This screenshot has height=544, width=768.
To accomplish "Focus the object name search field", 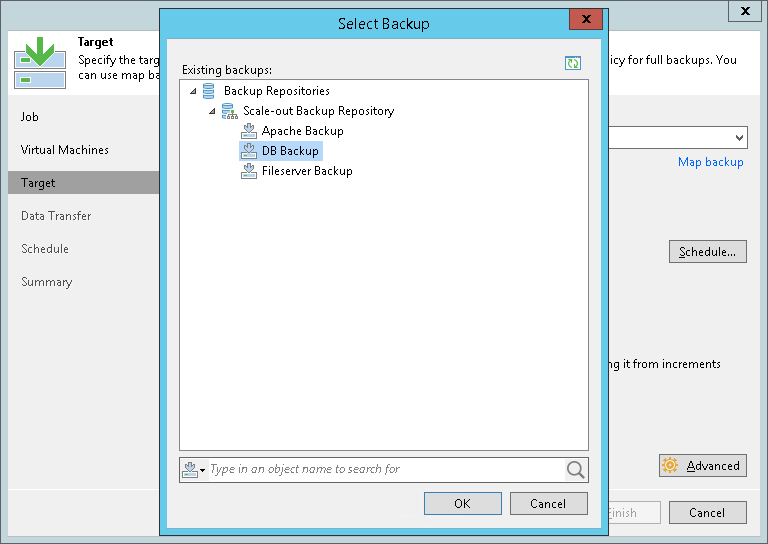I will click(386, 470).
